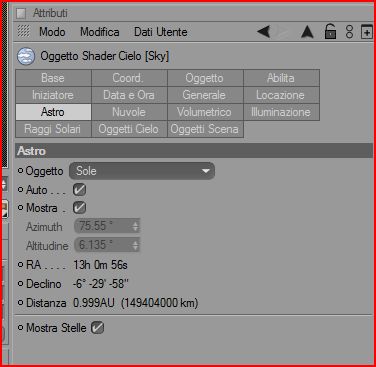This screenshot has width=376, height=367.
Task: Click the grip dots icon beside Modo
Action: (x=24, y=31)
